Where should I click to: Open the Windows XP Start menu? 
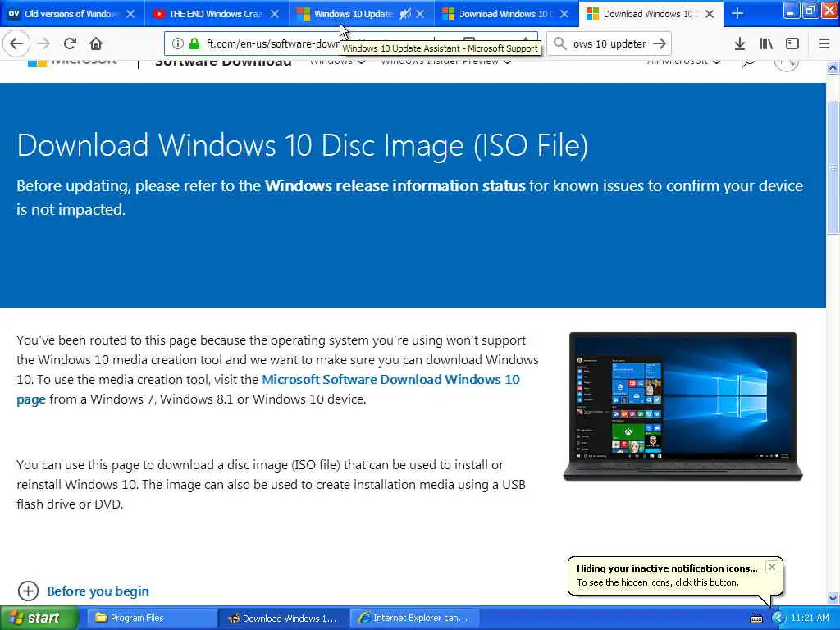(39, 618)
